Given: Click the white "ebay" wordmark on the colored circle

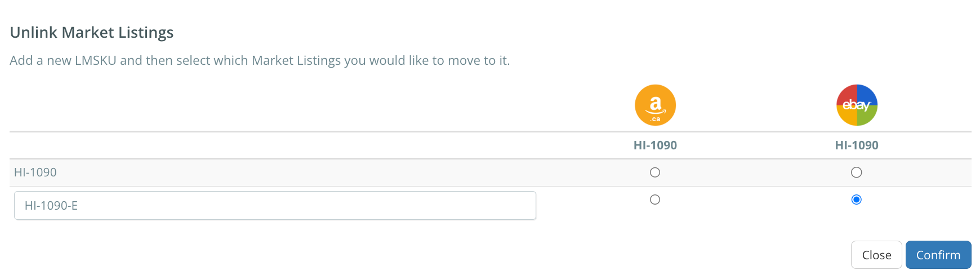Looking at the screenshot, I should coord(857,105).
